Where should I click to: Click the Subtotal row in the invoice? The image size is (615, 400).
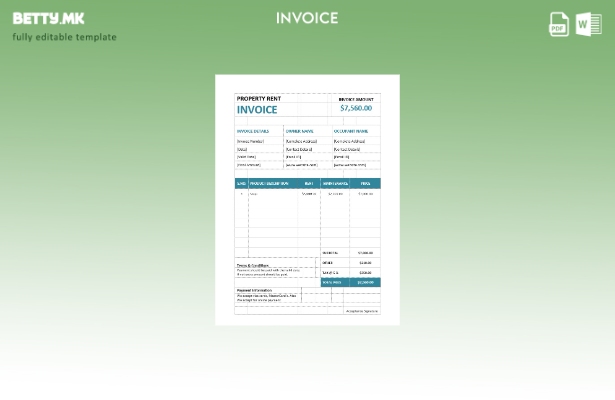click(350, 253)
